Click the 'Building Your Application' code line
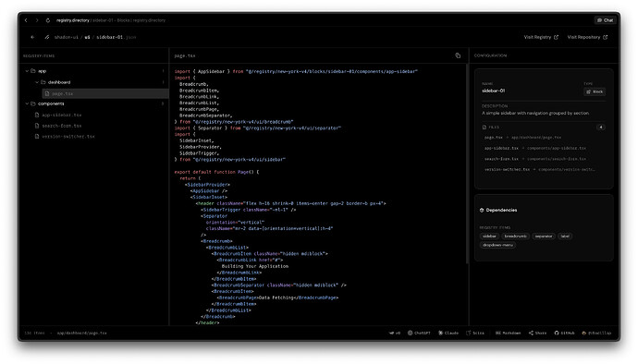 [255, 266]
